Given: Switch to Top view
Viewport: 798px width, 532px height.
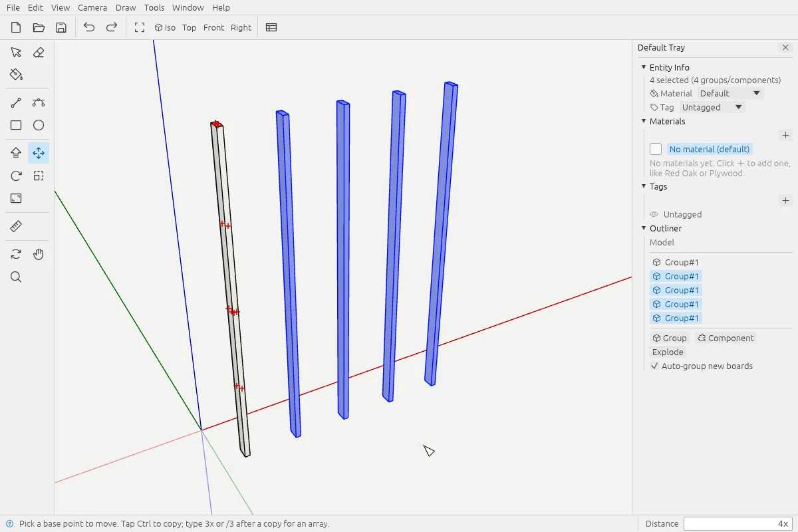Looking at the screenshot, I should coord(190,27).
